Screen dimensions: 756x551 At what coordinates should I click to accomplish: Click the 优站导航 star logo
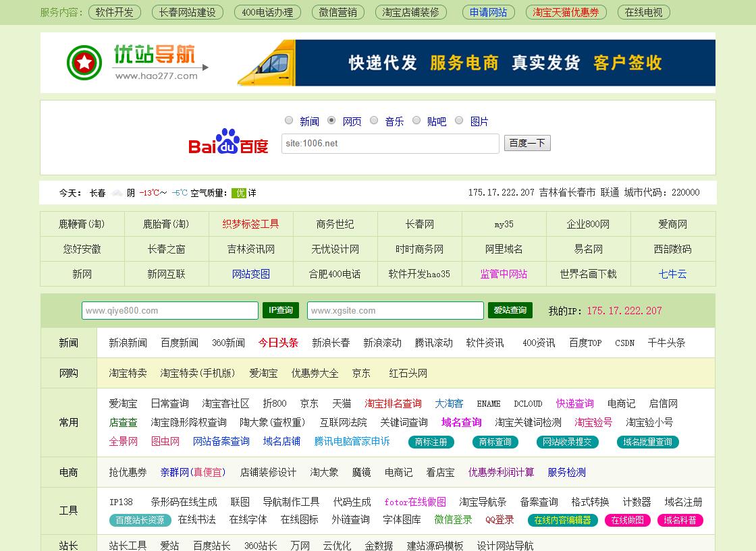(84, 63)
